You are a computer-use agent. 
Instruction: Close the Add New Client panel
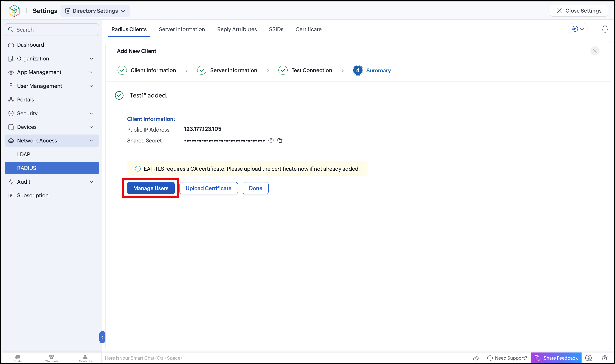[x=595, y=51]
